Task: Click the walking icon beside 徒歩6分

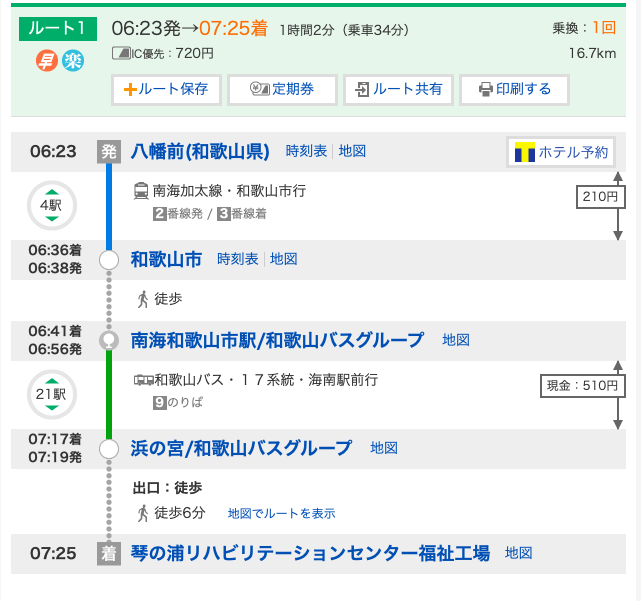Action: (143, 513)
